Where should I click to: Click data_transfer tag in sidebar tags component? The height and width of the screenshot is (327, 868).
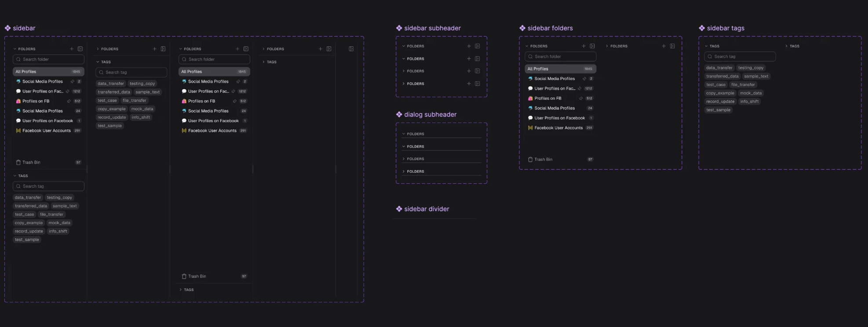(x=719, y=68)
